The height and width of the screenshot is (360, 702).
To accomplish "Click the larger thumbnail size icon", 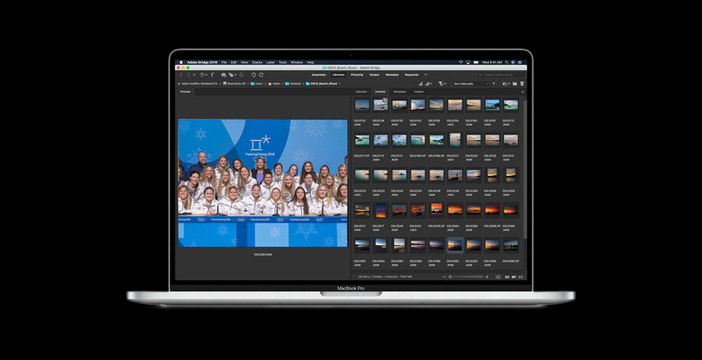I will (x=487, y=277).
